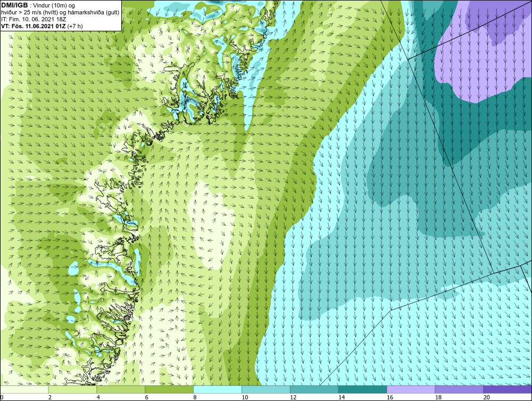The width and height of the screenshot is (532, 401).
Task: Click the 6–8 m/s olive green legend swatch
Action: pos(169,389)
